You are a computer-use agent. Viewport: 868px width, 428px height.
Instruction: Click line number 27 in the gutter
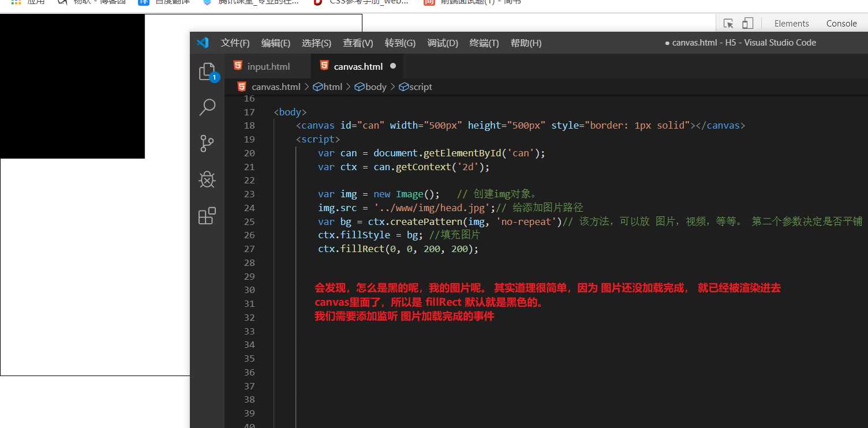[x=249, y=249]
